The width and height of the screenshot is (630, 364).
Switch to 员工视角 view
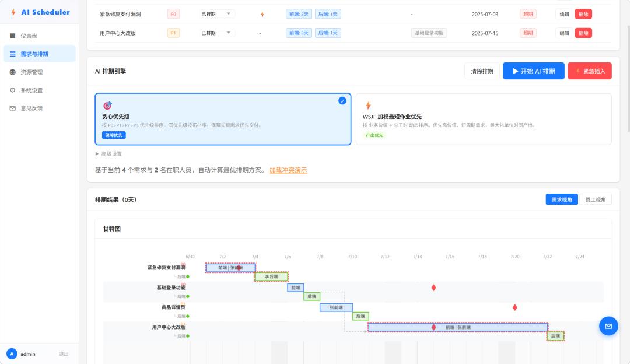coord(595,199)
